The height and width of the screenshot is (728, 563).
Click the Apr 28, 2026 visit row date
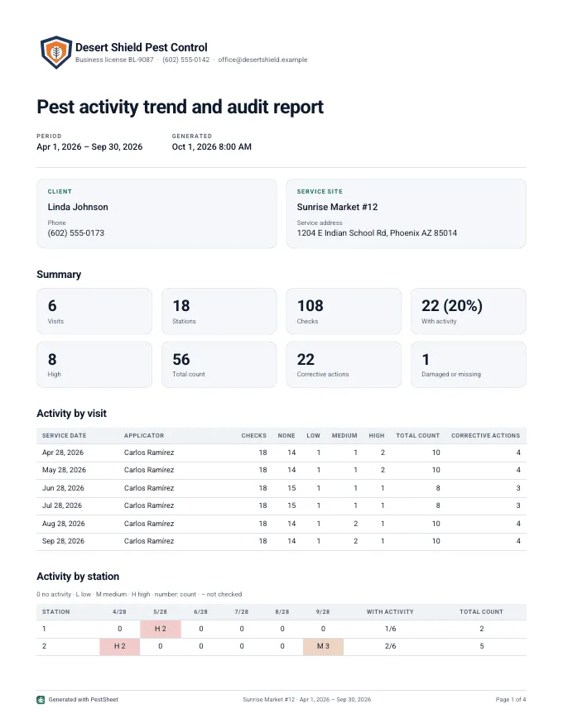click(63, 453)
